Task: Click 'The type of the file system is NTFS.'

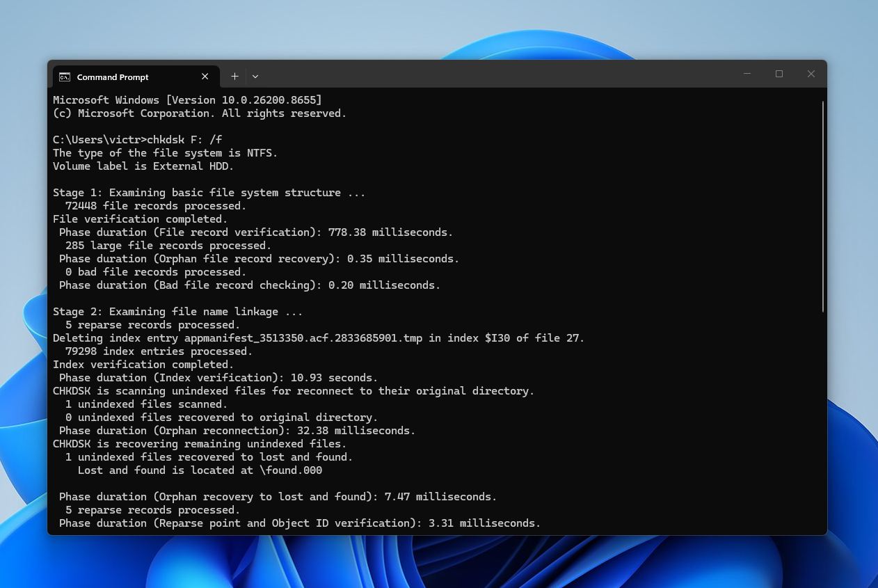Action: (x=165, y=153)
